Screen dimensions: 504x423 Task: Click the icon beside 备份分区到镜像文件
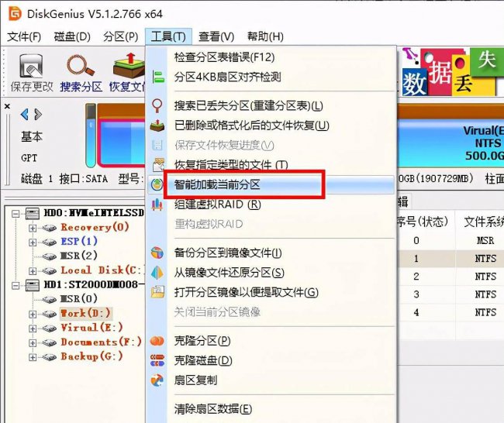point(157,253)
